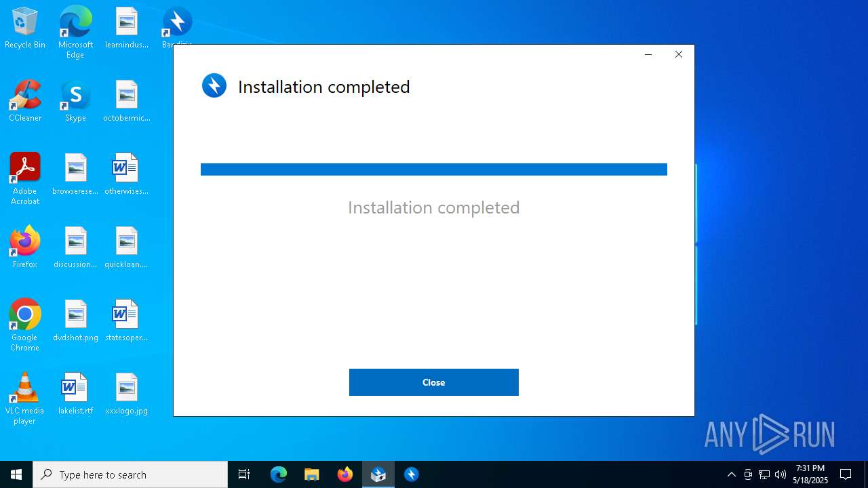Select the discussion image file on desktop
Screen dimensions: 868x488
click(x=75, y=248)
